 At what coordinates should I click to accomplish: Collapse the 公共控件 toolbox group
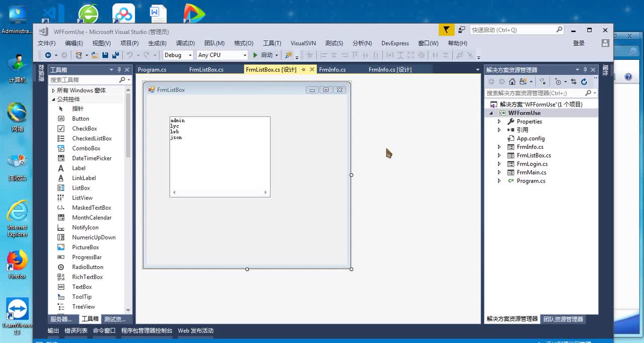(53, 99)
